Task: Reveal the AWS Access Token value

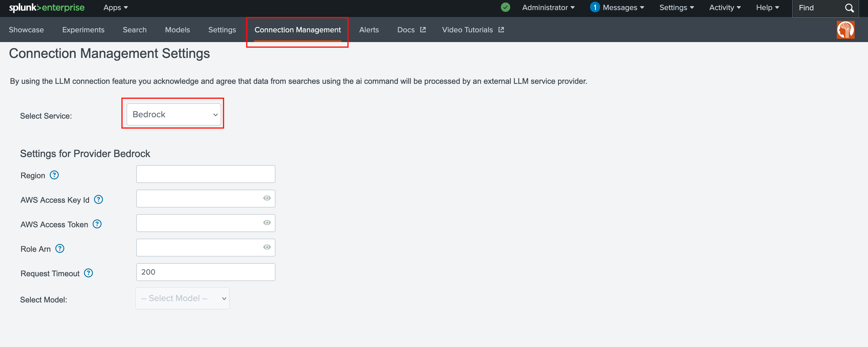Action: click(267, 223)
